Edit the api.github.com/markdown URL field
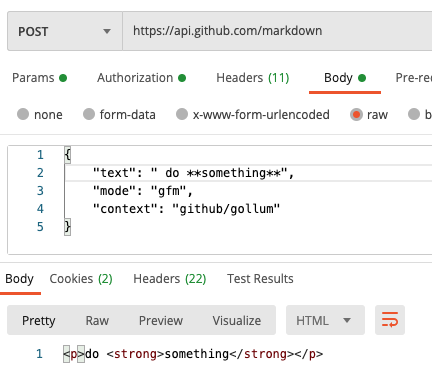Image resolution: width=432 pixels, height=383 pixels. pos(277,31)
